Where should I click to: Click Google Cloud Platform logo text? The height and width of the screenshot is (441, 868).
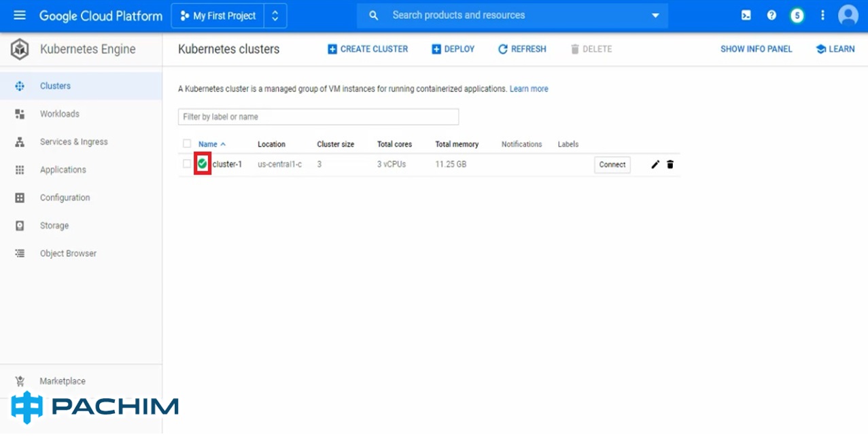(x=101, y=16)
